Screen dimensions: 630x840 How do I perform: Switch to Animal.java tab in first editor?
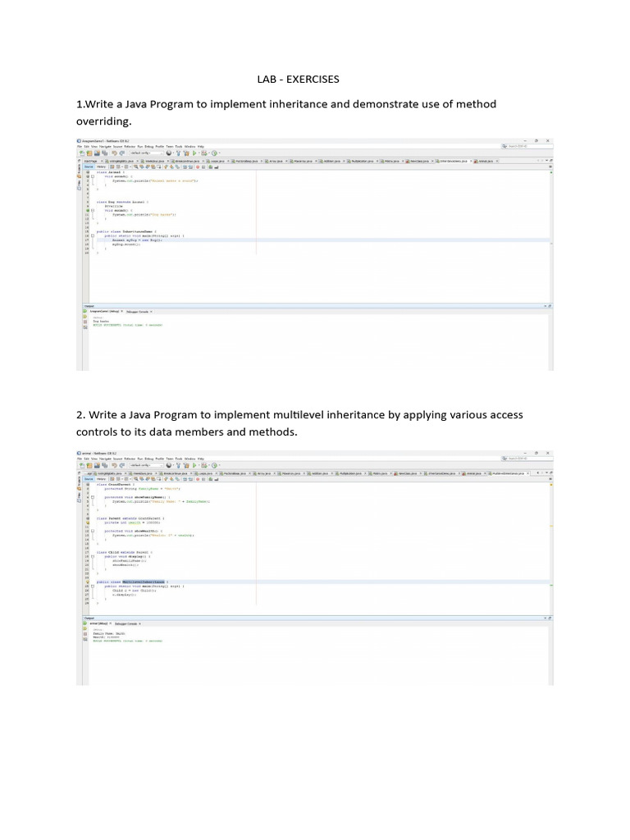click(x=486, y=161)
